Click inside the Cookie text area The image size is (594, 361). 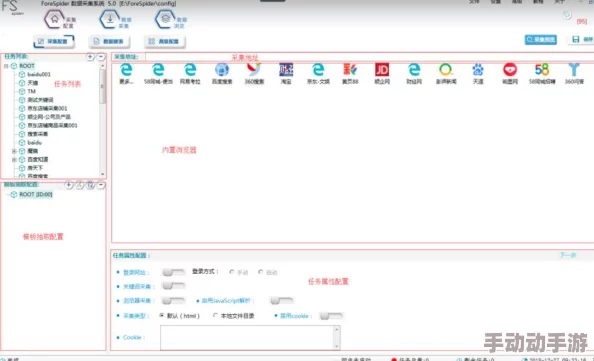pos(247,337)
